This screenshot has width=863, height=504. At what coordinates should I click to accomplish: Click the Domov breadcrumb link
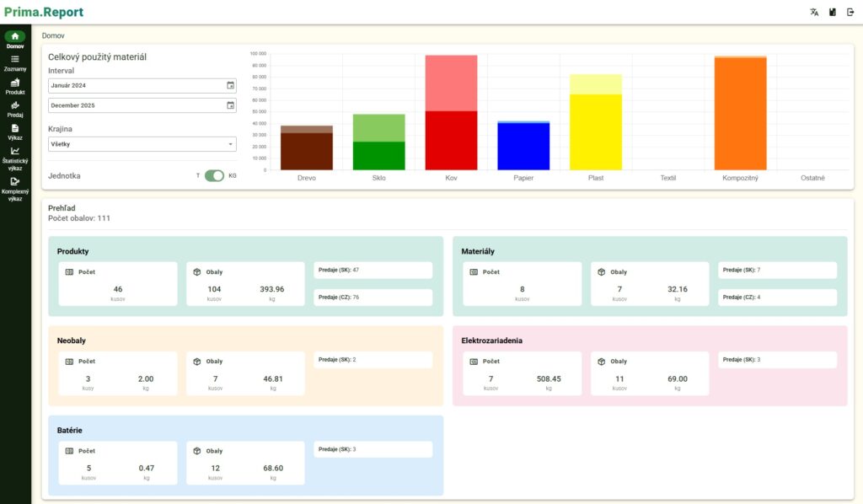coord(52,35)
